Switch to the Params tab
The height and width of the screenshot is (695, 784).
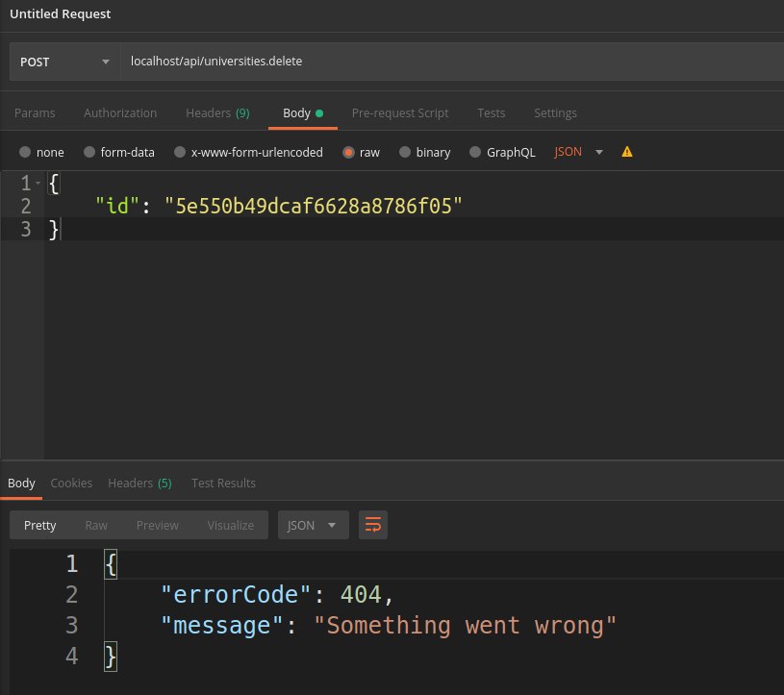(35, 112)
